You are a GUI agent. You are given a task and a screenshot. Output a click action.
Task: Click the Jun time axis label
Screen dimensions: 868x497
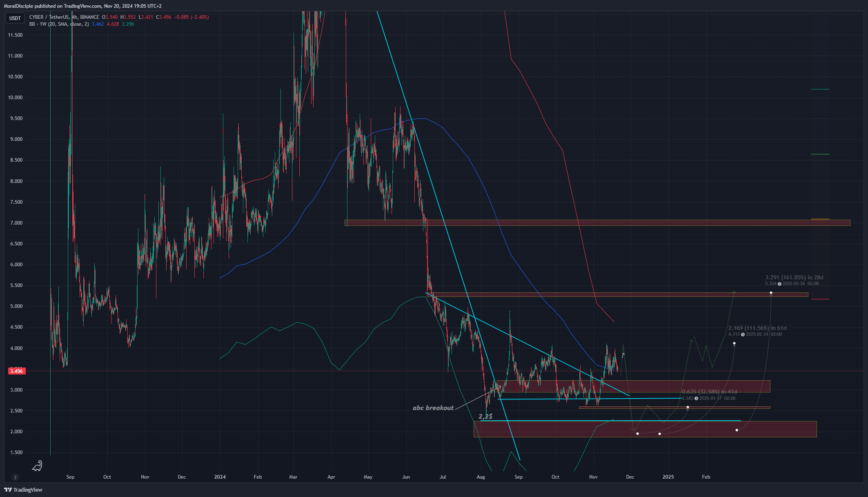(406, 477)
